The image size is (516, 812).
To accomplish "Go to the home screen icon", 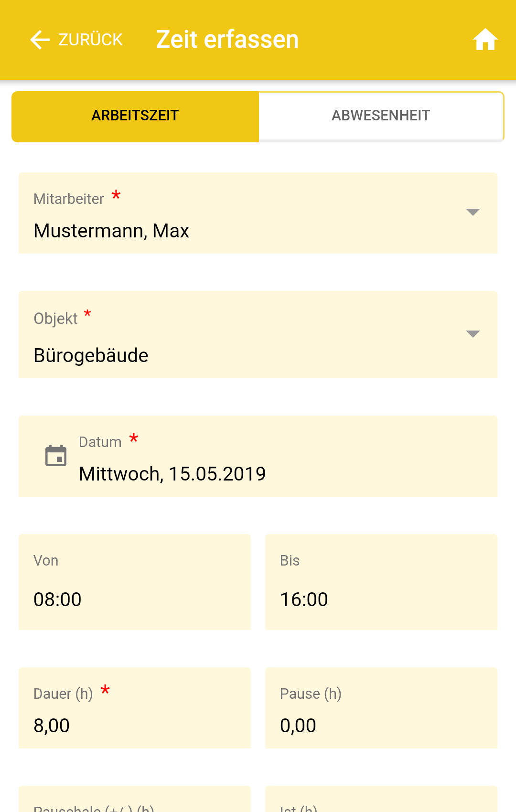I will (x=485, y=40).
